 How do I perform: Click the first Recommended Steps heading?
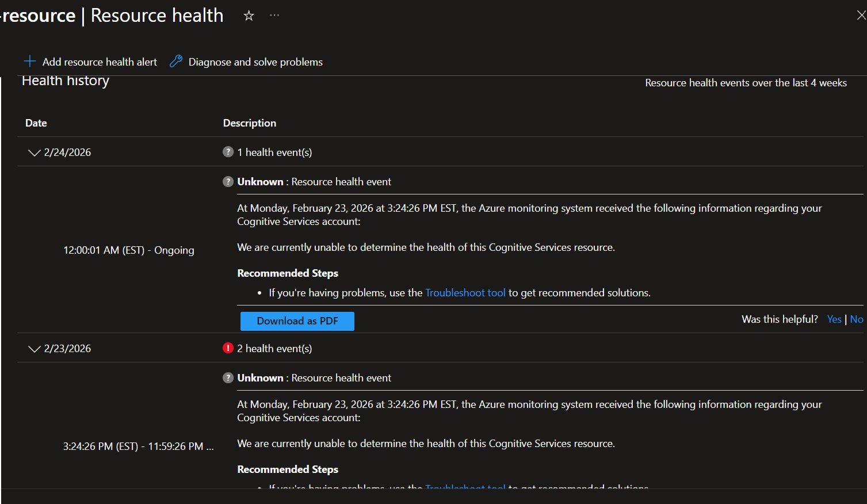[x=288, y=273]
